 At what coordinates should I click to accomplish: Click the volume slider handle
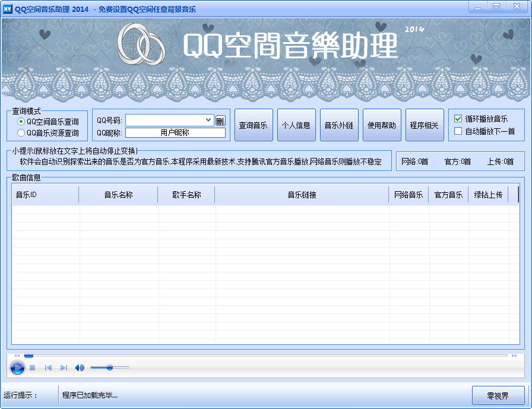tap(110, 367)
